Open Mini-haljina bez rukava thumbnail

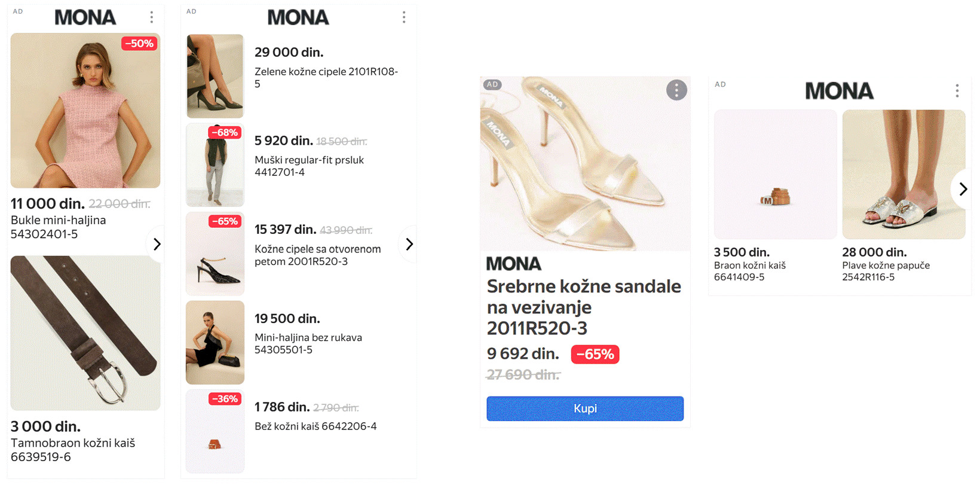215,342
